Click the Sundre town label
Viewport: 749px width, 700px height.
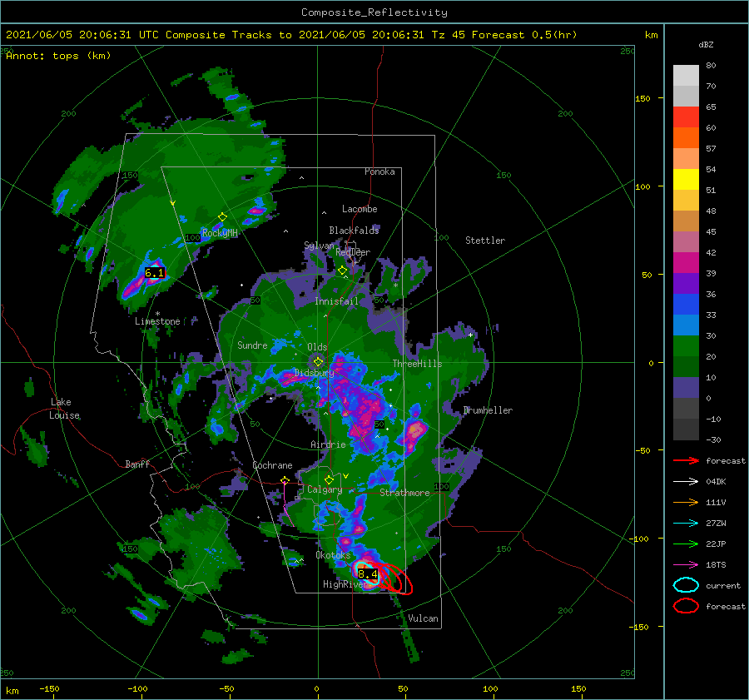point(252,345)
